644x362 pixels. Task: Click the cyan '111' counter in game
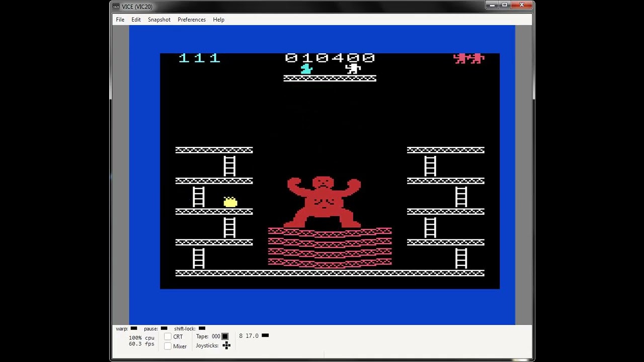pos(199,58)
